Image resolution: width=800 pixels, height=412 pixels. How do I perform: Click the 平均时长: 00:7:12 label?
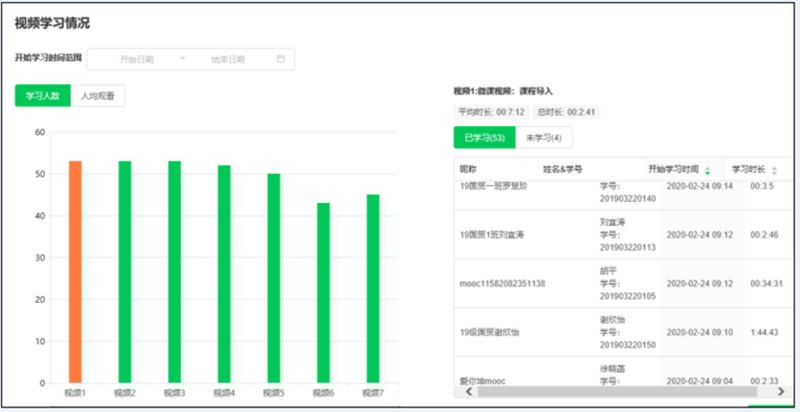[x=491, y=112]
